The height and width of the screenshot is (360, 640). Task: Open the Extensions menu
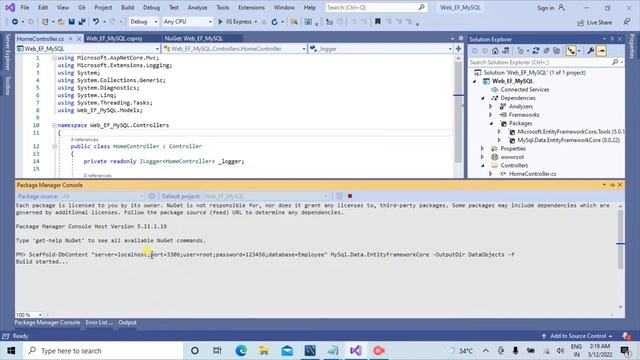251,7
